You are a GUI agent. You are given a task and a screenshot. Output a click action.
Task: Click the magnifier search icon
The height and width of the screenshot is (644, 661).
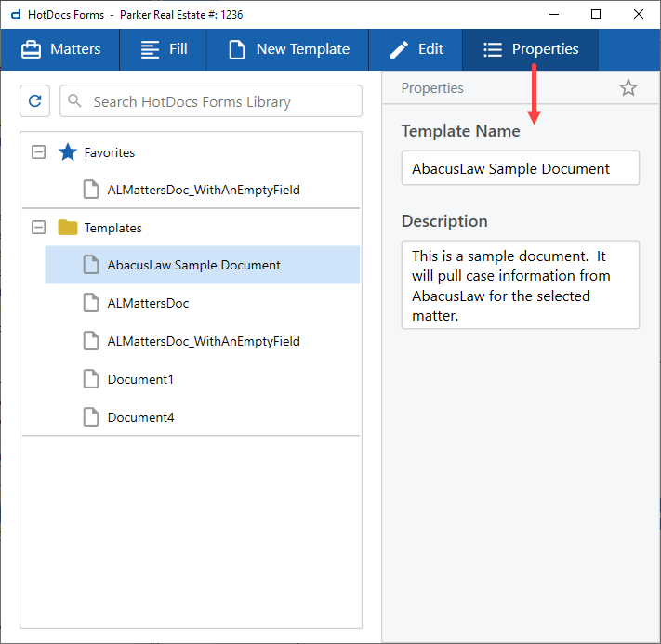click(x=74, y=100)
